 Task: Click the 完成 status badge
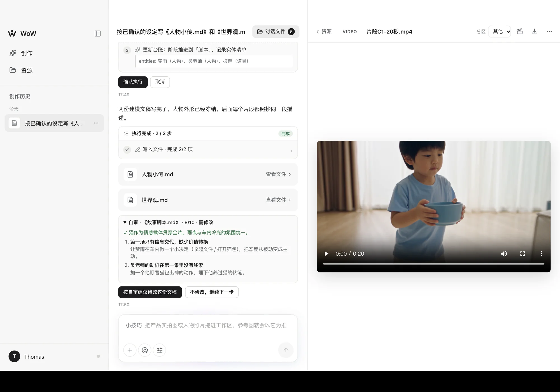(286, 134)
